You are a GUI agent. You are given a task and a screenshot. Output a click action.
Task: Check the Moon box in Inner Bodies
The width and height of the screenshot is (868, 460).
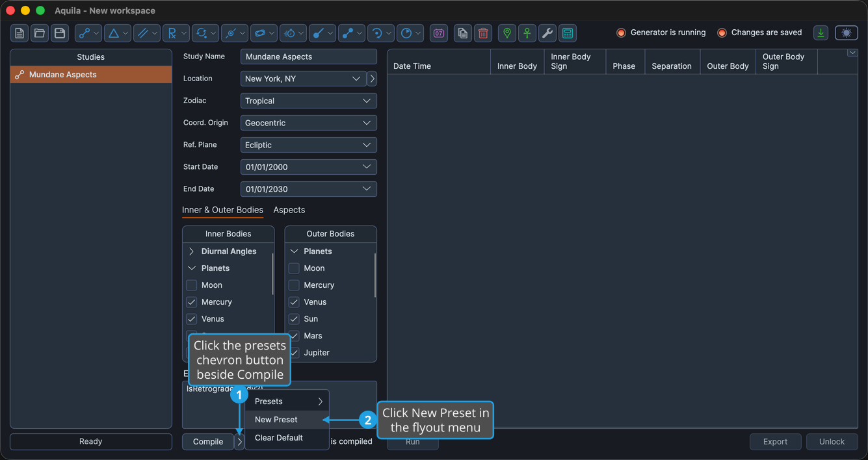point(191,285)
